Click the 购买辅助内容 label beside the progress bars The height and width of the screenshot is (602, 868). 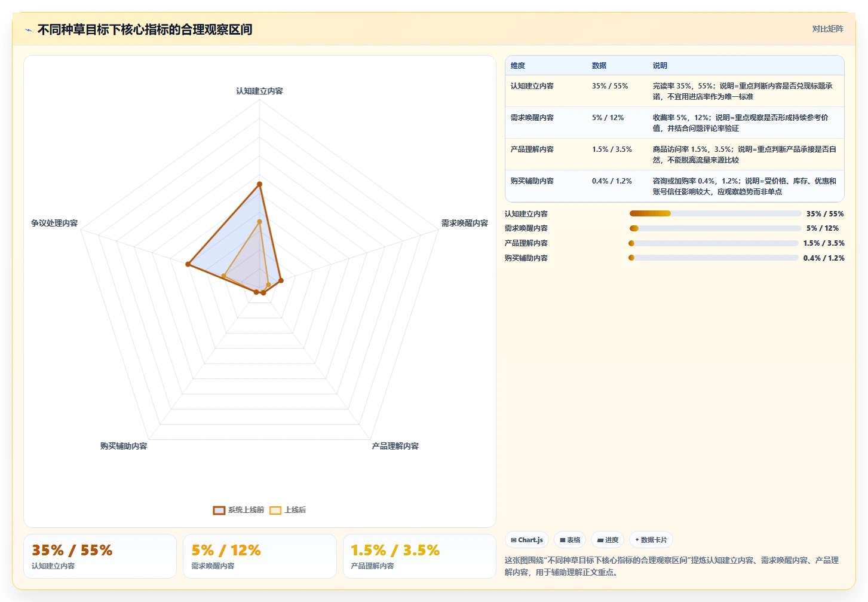click(526, 258)
